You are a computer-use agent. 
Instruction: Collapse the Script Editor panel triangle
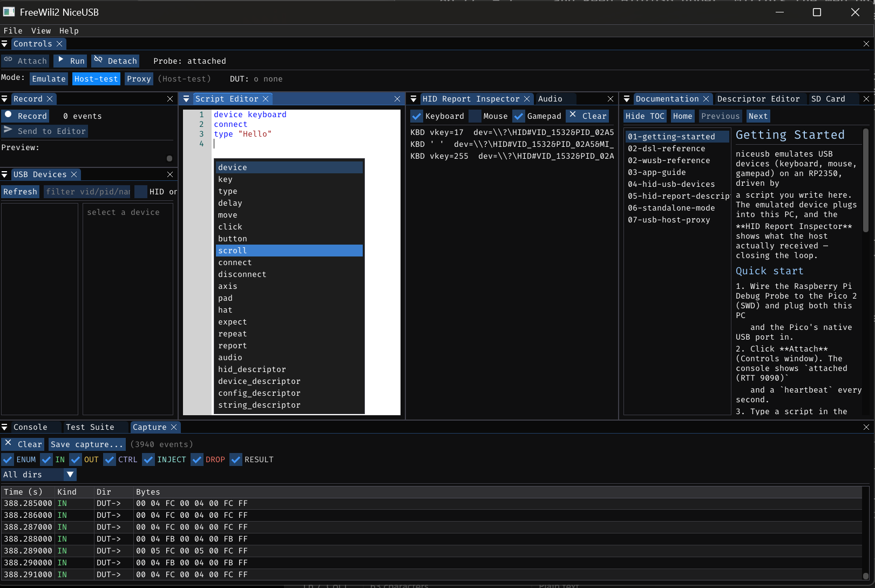click(186, 99)
